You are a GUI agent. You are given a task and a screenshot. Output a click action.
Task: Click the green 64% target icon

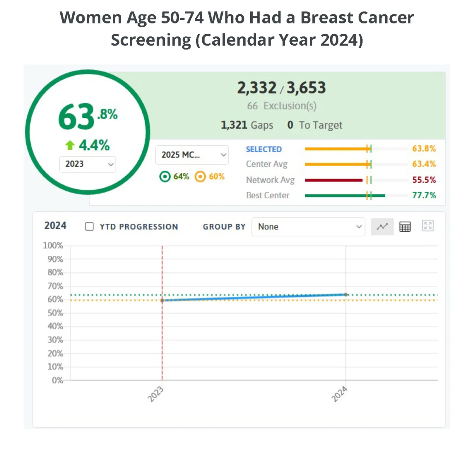tap(165, 177)
